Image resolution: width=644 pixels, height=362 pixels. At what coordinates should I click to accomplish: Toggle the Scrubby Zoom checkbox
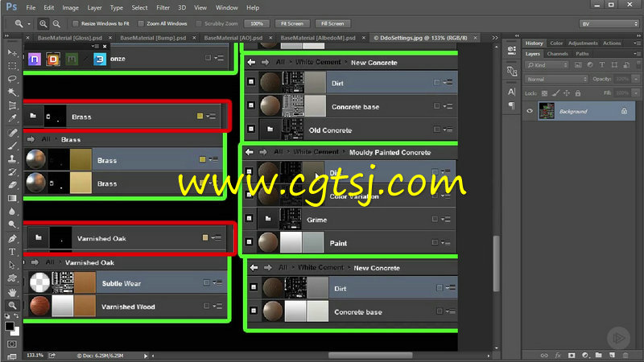coord(199,24)
